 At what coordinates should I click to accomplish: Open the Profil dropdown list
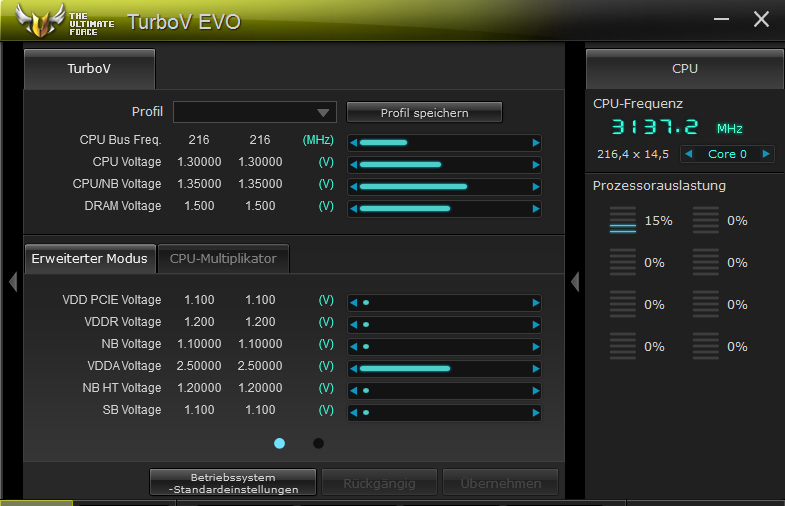click(x=255, y=112)
